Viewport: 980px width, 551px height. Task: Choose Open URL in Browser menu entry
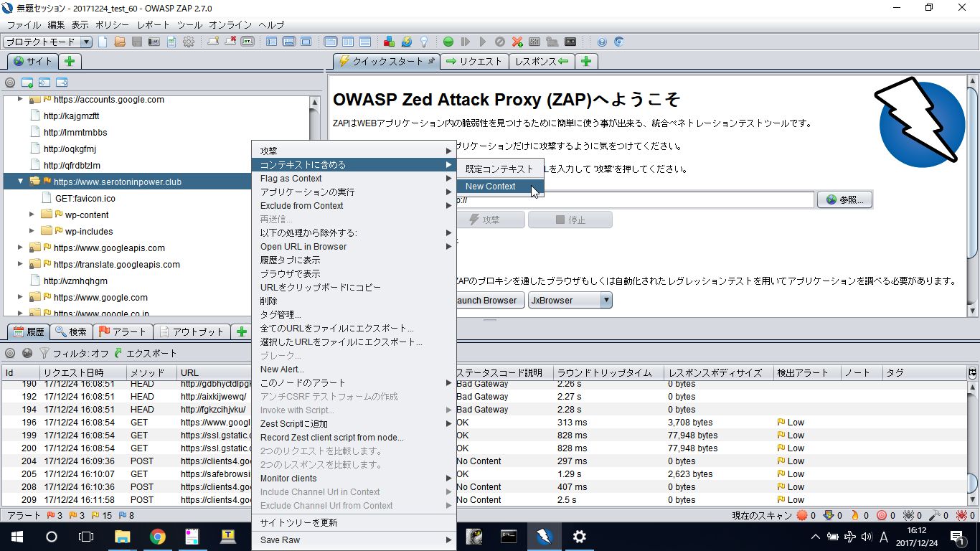tap(354, 246)
